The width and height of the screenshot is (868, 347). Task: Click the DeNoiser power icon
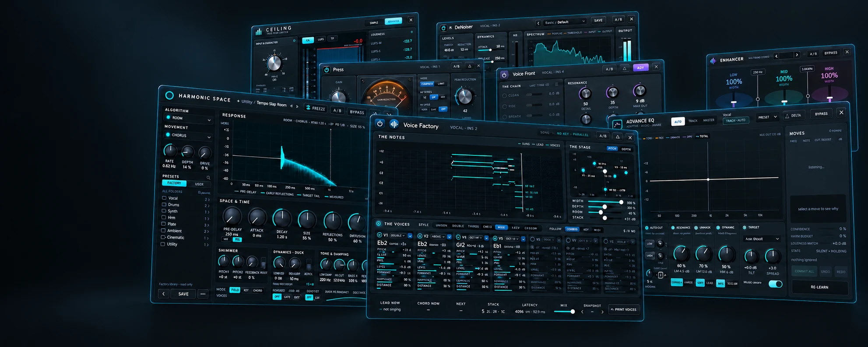pos(443,28)
